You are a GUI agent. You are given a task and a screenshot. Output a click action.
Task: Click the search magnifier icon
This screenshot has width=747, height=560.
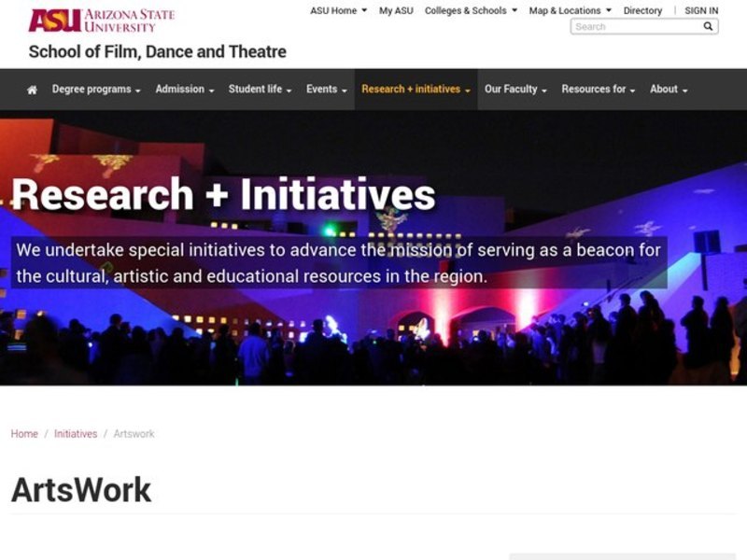pyautogui.click(x=708, y=27)
